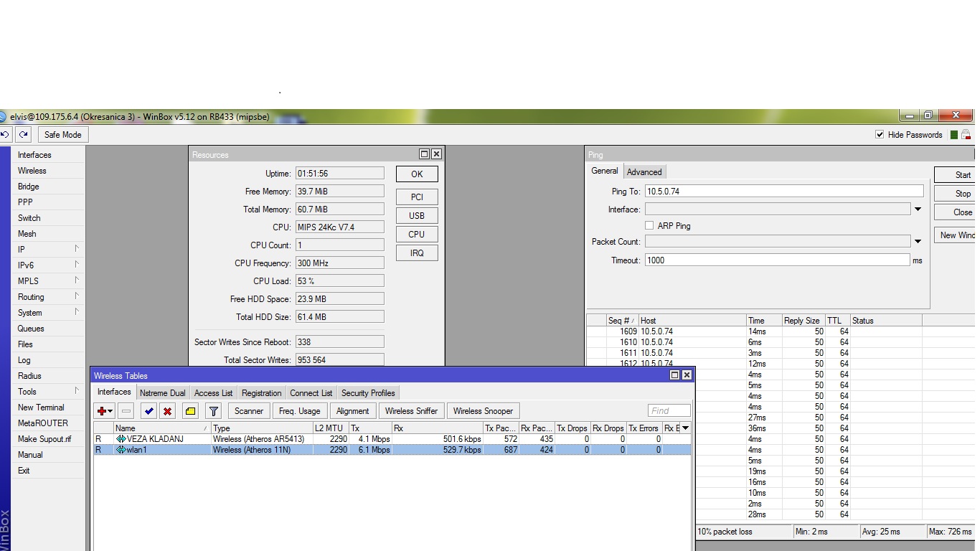Image resolution: width=980 pixels, height=551 pixels.
Task: Switch to the Advanced tab in Ping
Action: coord(644,171)
